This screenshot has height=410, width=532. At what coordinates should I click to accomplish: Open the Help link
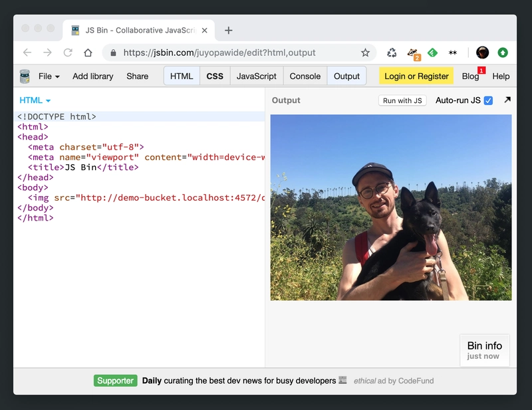(501, 76)
